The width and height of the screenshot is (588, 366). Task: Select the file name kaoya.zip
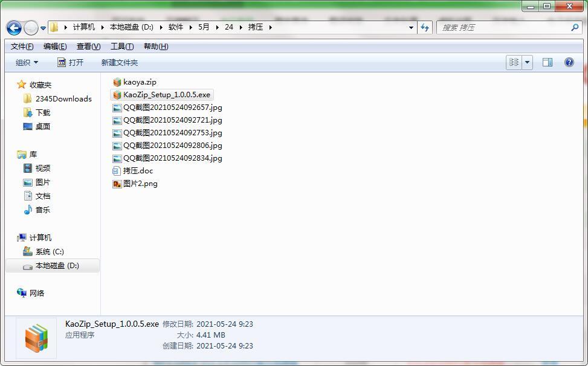[x=140, y=82]
